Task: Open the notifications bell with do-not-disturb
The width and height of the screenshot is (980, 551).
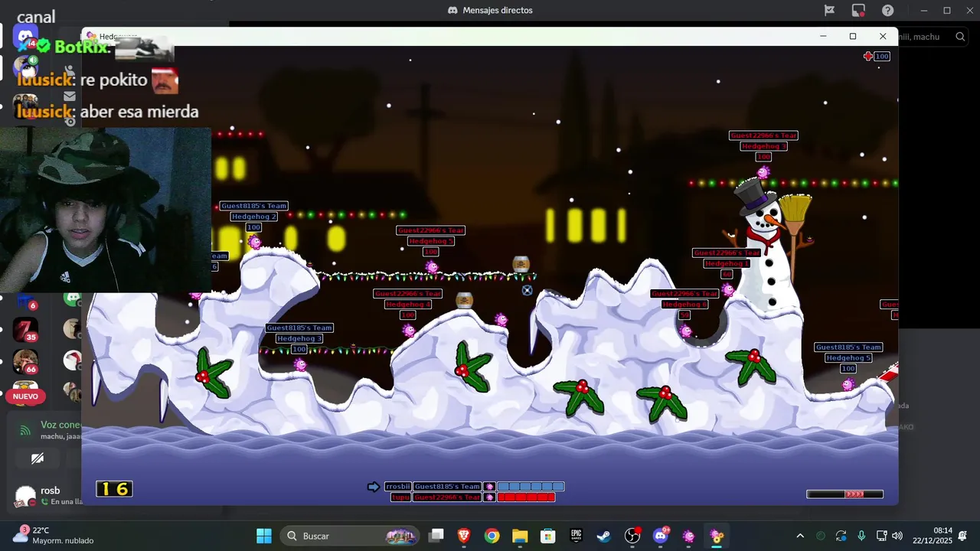Action: (962, 536)
